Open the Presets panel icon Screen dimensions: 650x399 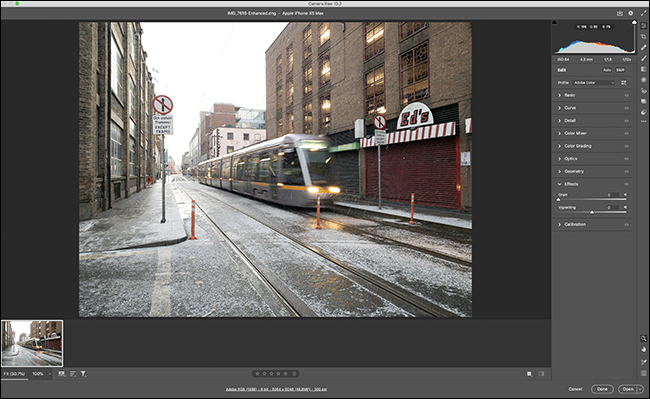tap(644, 112)
